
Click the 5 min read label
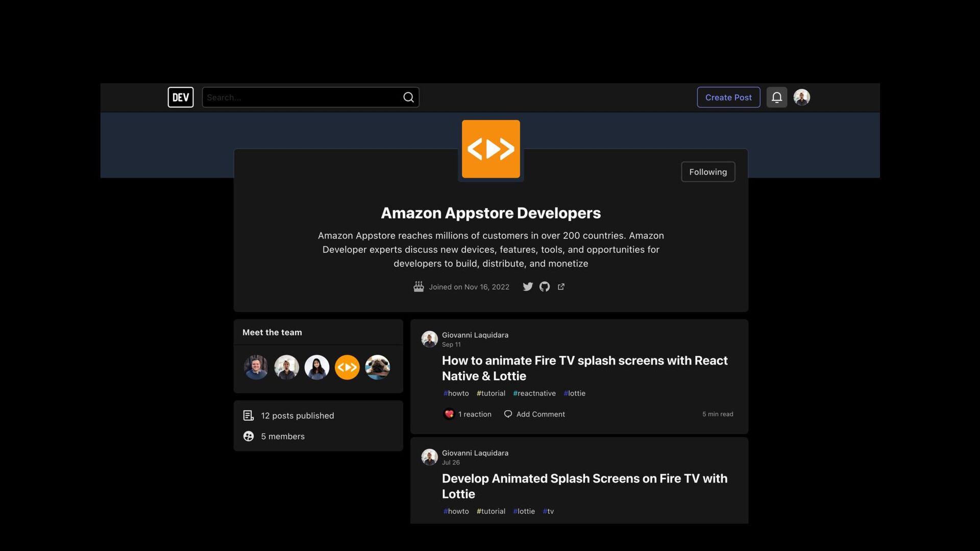(718, 414)
